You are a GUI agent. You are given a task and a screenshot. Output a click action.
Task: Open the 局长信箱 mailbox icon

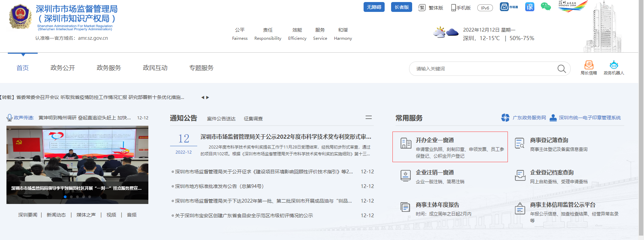pos(589,65)
